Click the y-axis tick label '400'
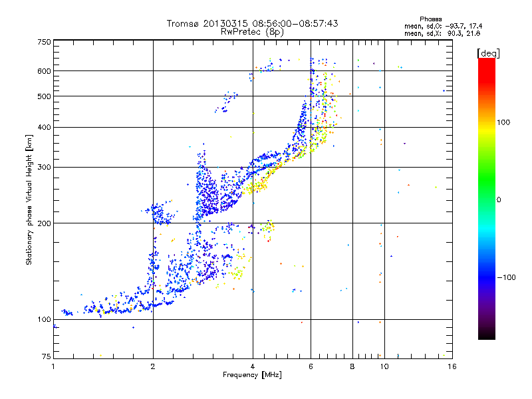The image size is (532, 399). pos(44,128)
